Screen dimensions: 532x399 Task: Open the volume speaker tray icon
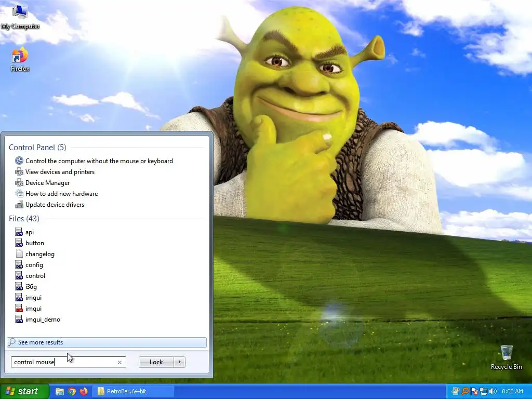tap(493, 392)
